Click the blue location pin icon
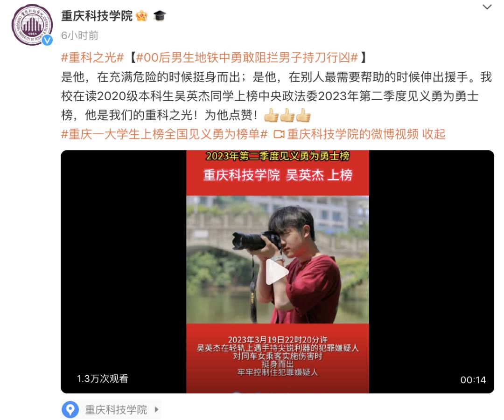Image resolution: width=504 pixels, height=420 pixels. click(x=70, y=410)
